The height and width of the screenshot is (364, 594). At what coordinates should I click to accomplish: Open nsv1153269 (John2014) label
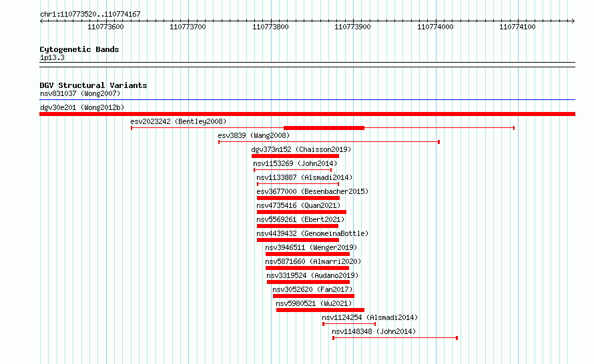tap(295, 163)
